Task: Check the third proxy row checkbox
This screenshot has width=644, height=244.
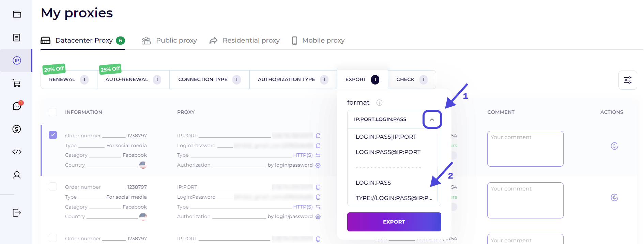Action: pyautogui.click(x=53, y=238)
